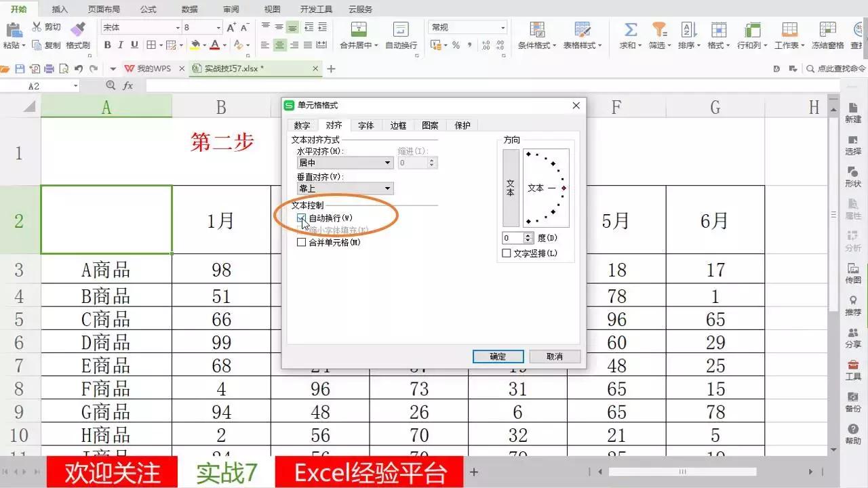
Task: Click the 确定 button to confirm
Action: point(498,357)
